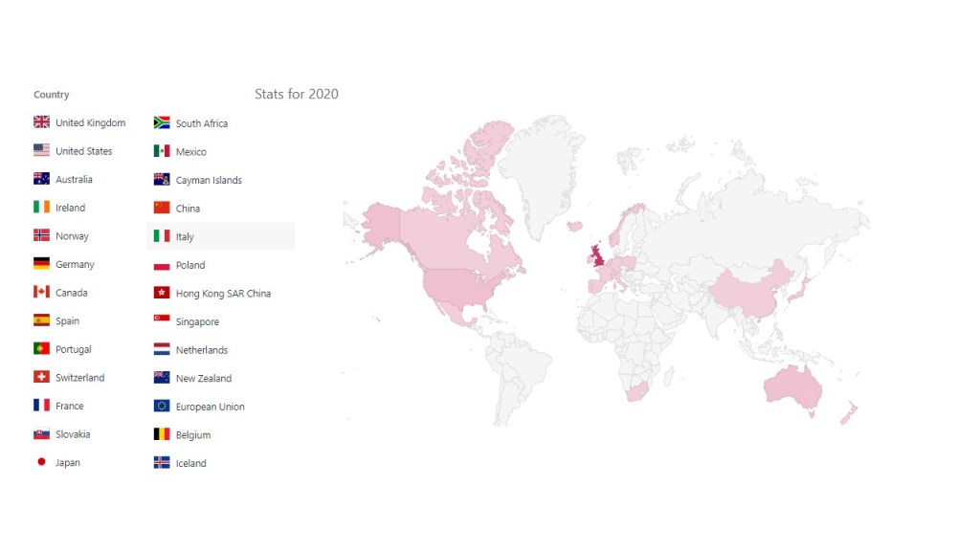Select the European Union flag icon
Image resolution: width=980 pixels, height=551 pixels.
(x=162, y=407)
